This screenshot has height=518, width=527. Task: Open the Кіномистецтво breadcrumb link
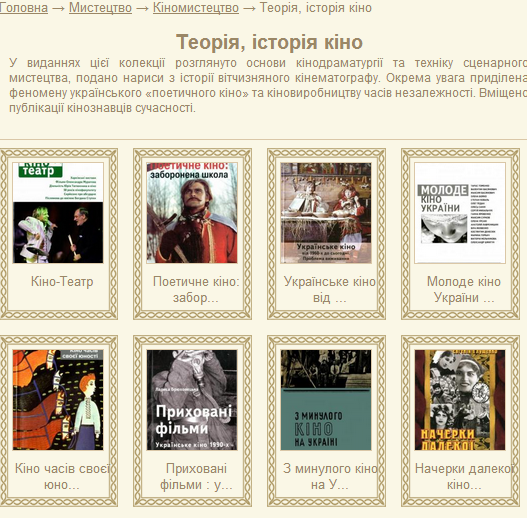point(196,8)
